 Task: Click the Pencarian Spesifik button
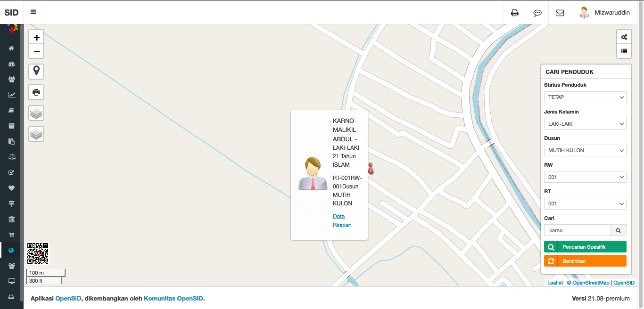click(x=585, y=247)
